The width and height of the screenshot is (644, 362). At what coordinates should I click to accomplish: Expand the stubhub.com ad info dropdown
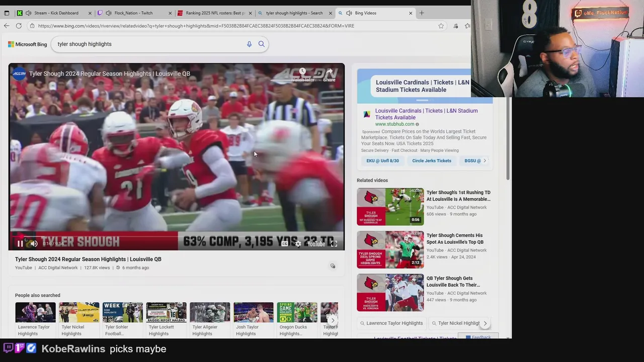[x=417, y=124]
